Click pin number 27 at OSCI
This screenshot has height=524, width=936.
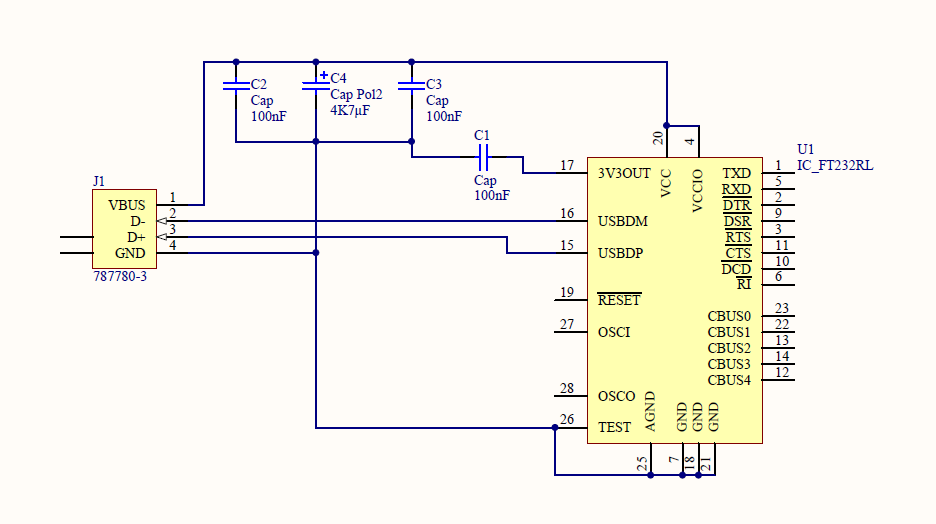[x=567, y=325]
